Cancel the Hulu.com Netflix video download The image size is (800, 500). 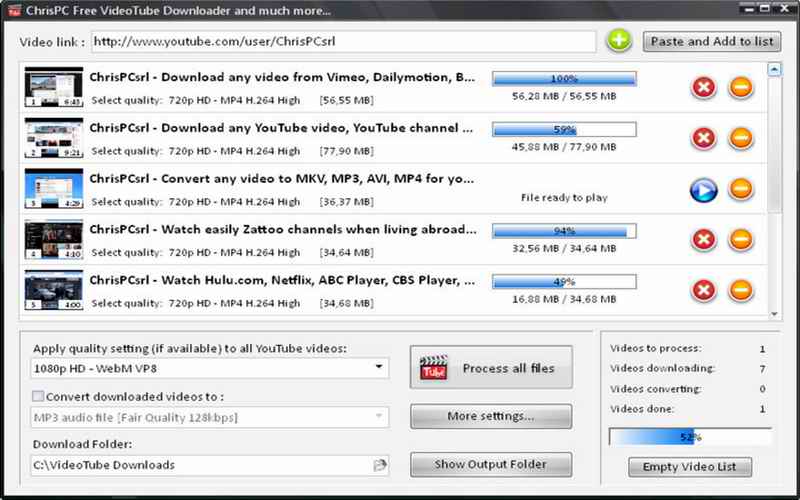[x=704, y=290]
